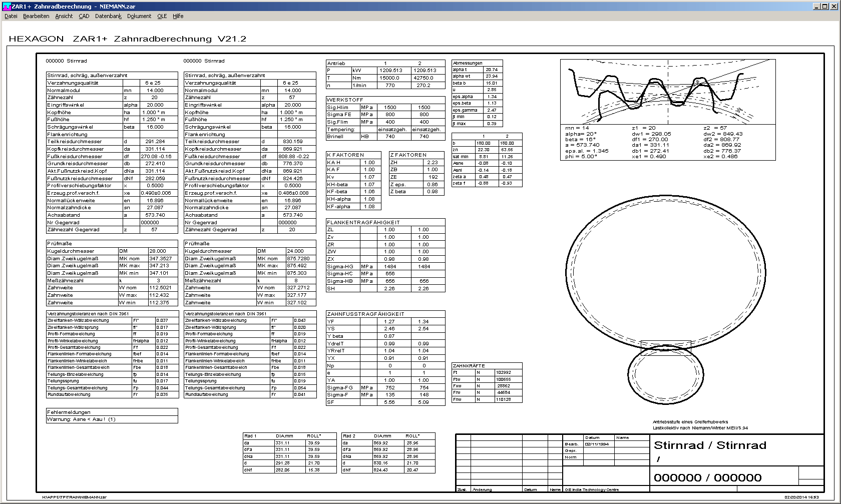The width and height of the screenshot is (841, 504).
Task: Maximize the ZAR1+ window
Action: coord(825,7)
